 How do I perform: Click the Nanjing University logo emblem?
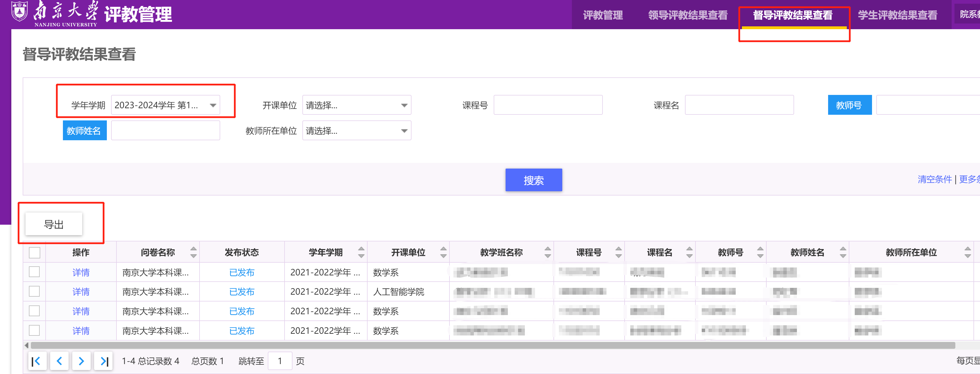19,11
